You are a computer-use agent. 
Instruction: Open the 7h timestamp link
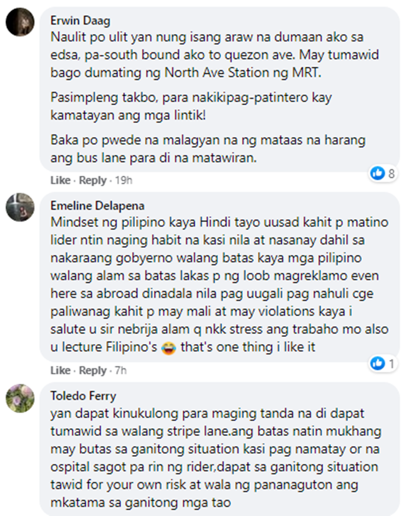122,370
